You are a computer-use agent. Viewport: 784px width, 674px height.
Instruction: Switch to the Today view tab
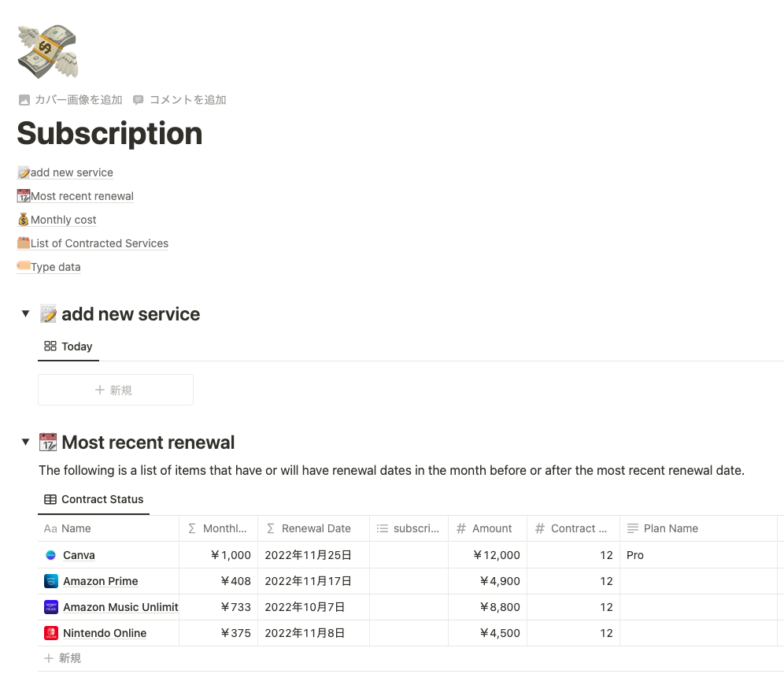click(x=68, y=346)
